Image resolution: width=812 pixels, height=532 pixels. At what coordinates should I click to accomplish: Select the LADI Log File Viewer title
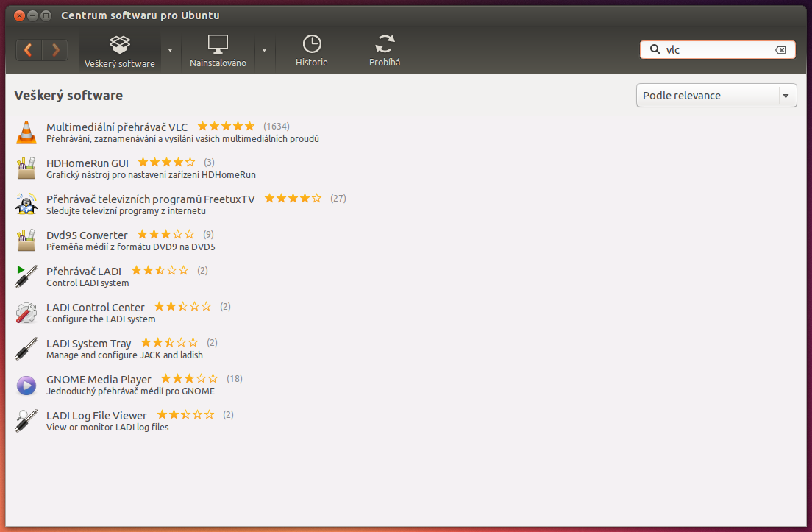tap(97, 416)
